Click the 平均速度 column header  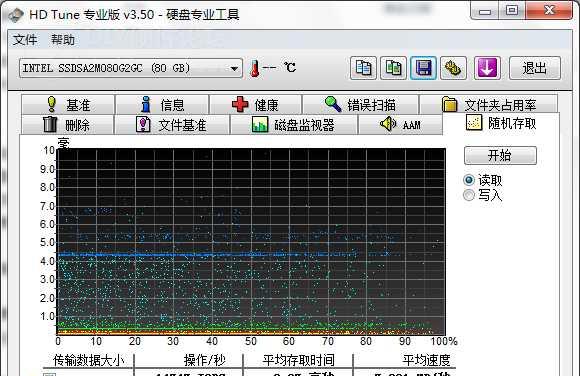tap(405, 360)
